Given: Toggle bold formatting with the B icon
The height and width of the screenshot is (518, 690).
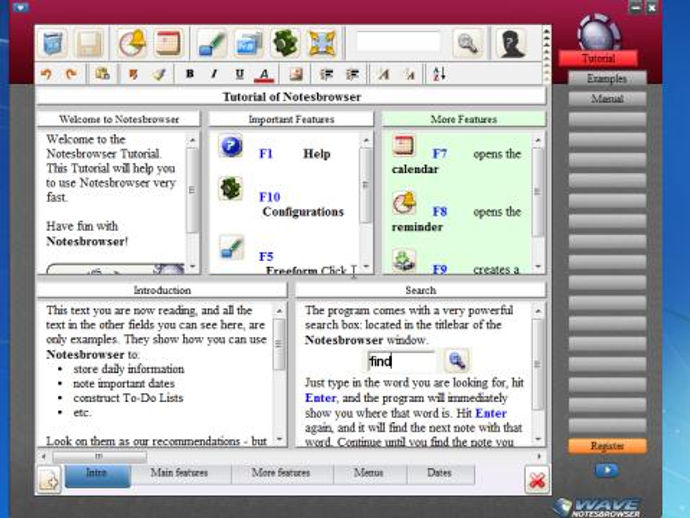Looking at the screenshot, I should [190, 73].
